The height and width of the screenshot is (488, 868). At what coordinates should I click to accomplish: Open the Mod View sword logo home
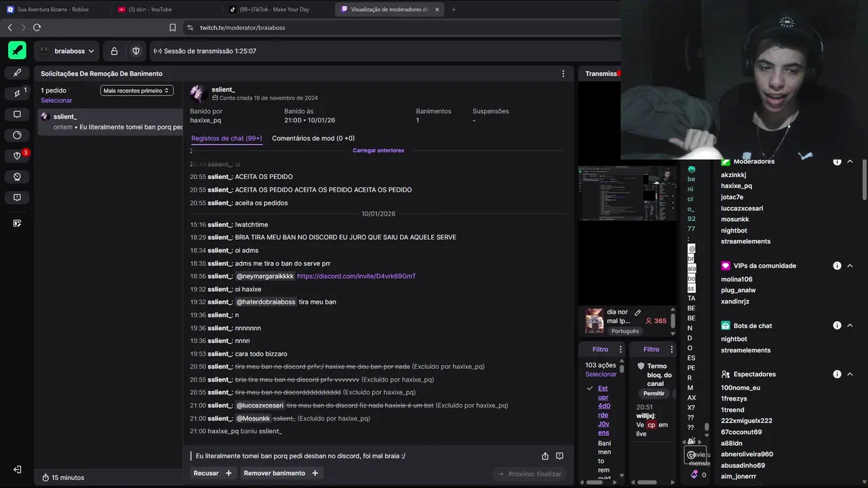(x=17, y=50)
